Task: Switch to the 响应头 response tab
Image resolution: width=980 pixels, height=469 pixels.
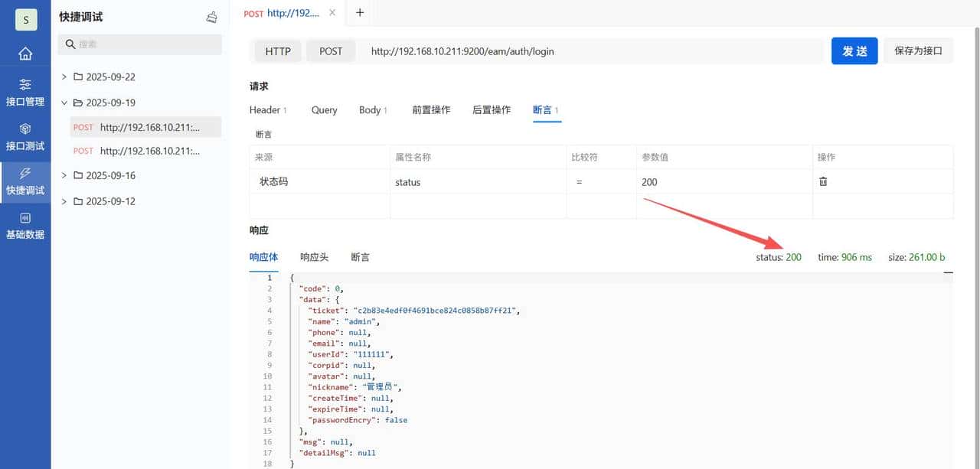Action: tap(314, 256)
